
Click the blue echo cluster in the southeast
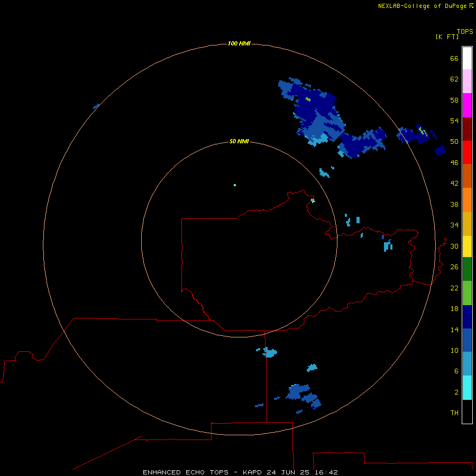coord(303,396)
